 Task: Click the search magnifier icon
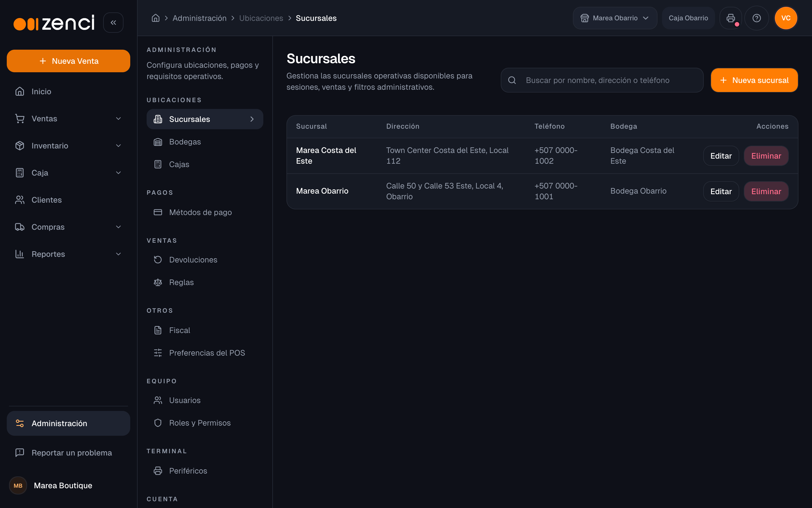[x=512, y=80]
